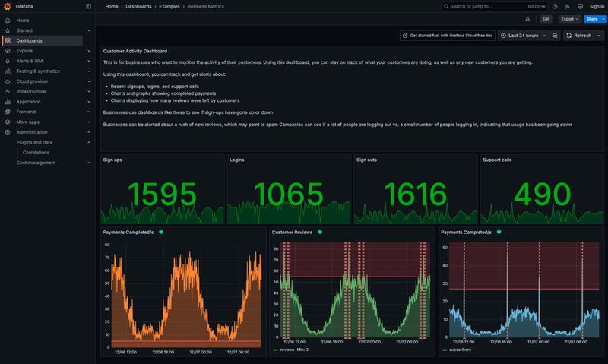Click the Grafana logo icon
Viewport: 608px width, 364px height.
[7, 6]
